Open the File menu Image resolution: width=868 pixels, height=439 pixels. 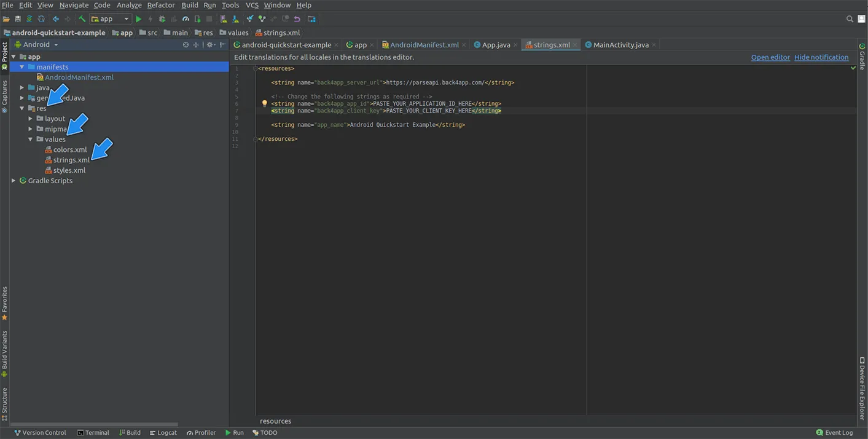pyautogui.click(x=7, y=5)
